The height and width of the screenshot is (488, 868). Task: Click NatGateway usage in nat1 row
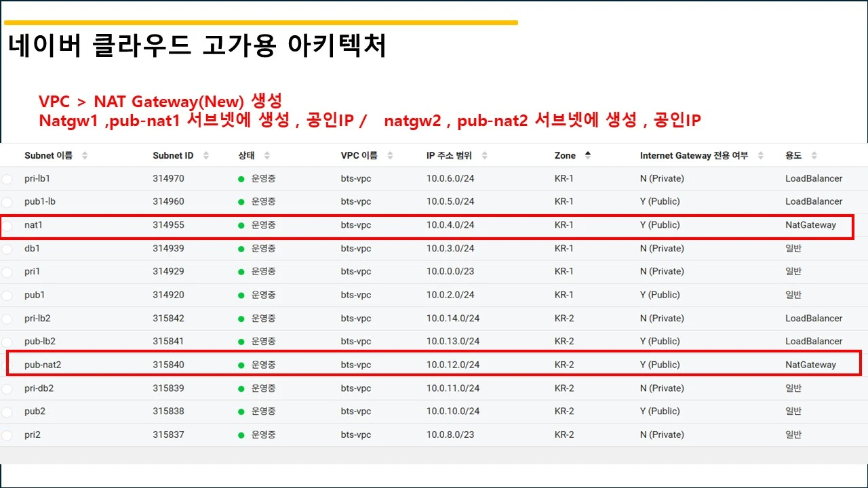pos(810,225)
